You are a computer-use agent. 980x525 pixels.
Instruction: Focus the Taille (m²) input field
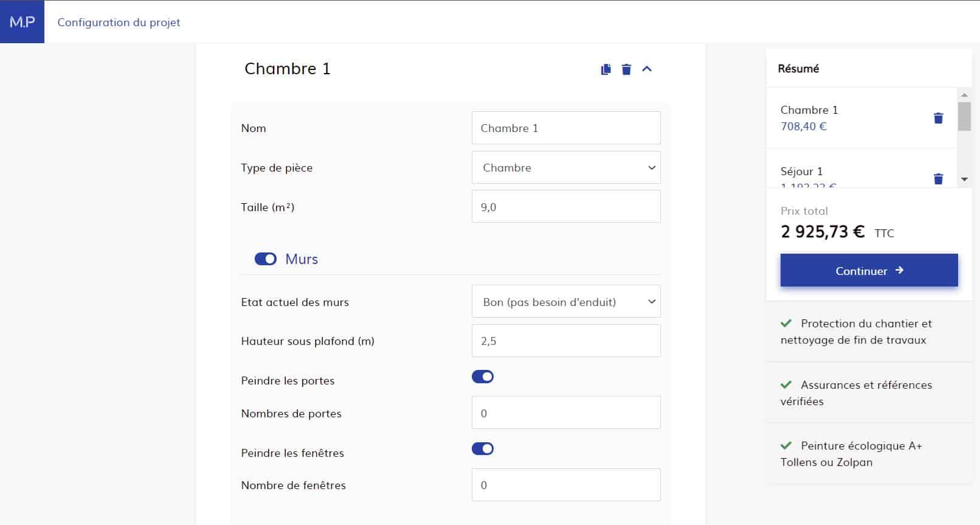tap(565, 207)
